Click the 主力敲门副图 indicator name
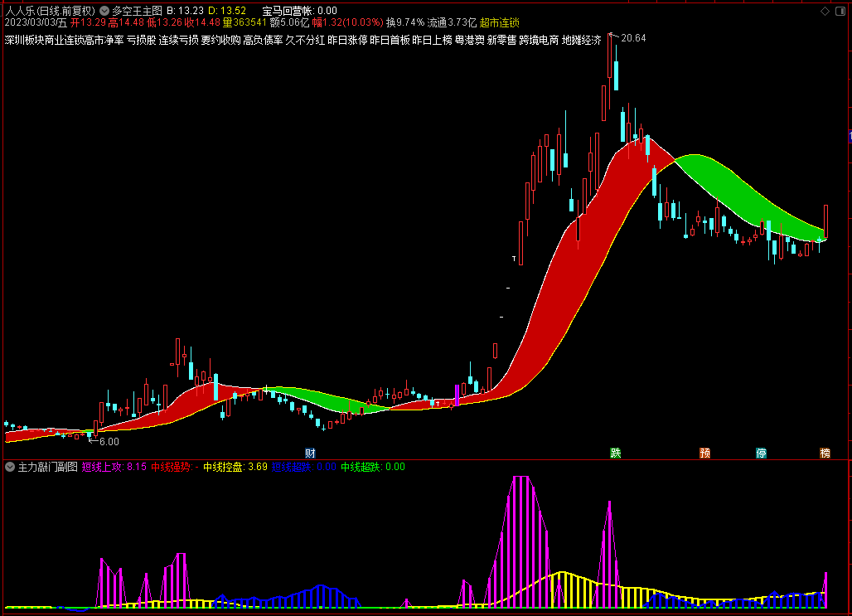 pos(48,467)
